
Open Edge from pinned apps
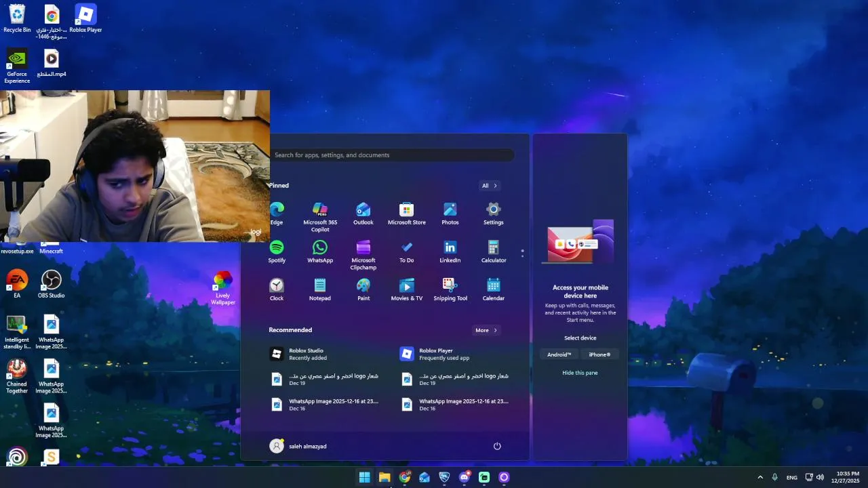(277, 213)
